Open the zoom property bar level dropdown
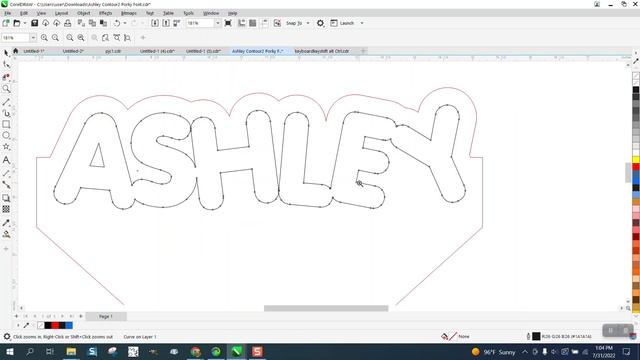The height and width of the screenshot is (360, 640). point(33,38)
